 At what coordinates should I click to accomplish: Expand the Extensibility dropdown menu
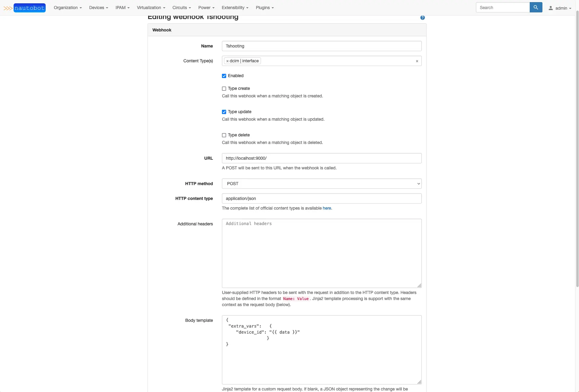235,8
